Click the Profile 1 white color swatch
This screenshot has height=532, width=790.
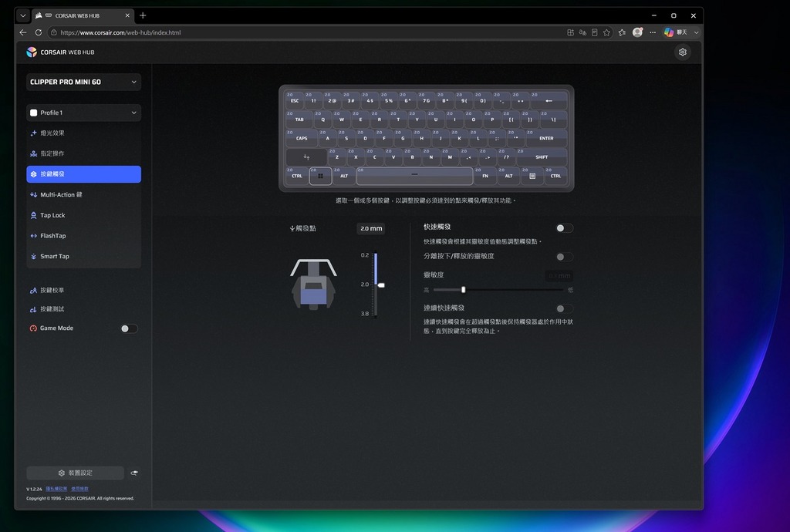34,113
